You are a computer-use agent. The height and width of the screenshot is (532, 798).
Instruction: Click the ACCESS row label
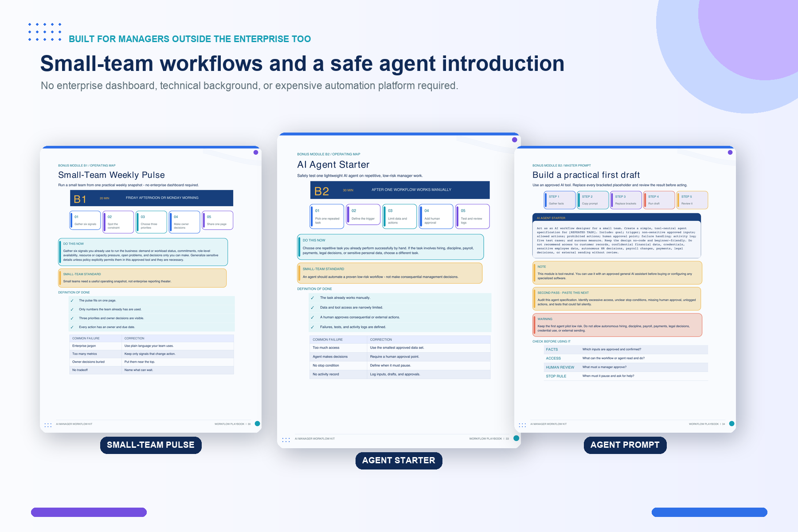pyautogui.click(x=553, y=358)
